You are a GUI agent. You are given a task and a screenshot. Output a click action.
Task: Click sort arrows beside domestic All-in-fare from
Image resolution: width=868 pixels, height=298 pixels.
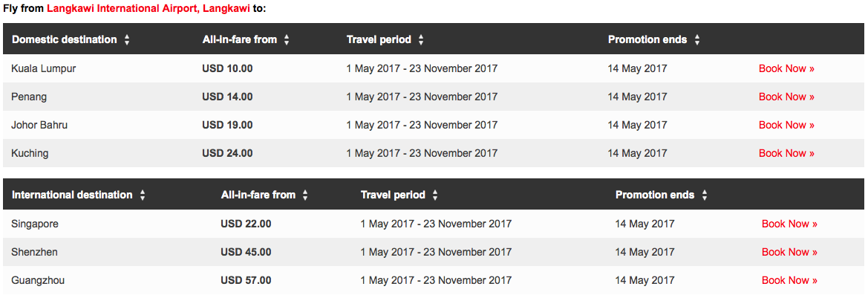[x=287, y=40]
